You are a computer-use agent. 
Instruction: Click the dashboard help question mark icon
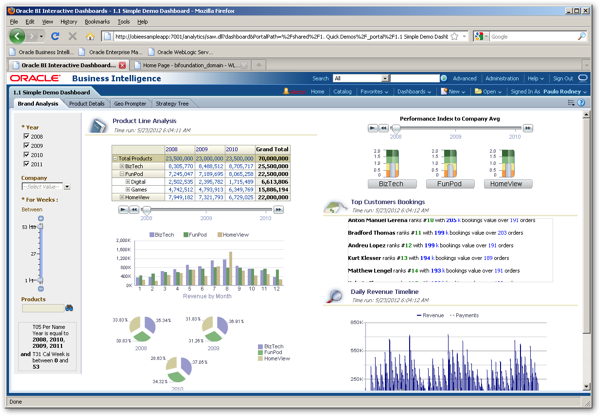pyautogui.click(x=581, y=103)
